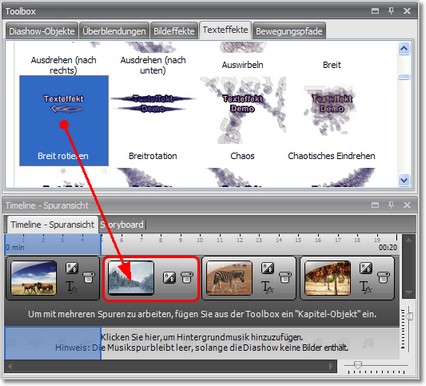426x386 pixels.
Task: Pin the Toolbox panel
Action: pos(391,11)
